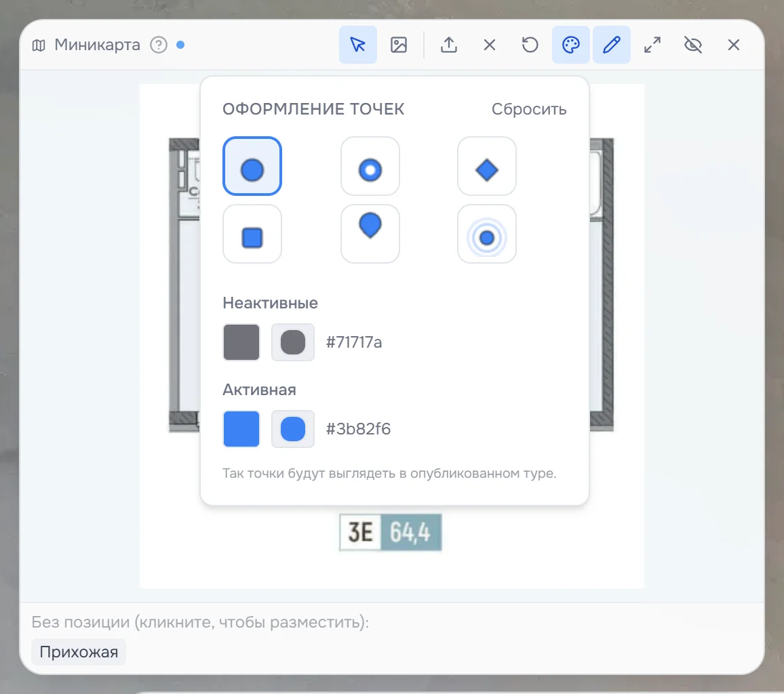Click the Прихожая chip to place it

pyautogui.click(x=79, y=652)
